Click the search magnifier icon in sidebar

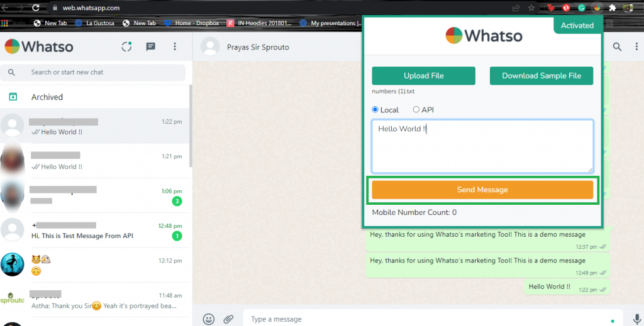(11, 72)
